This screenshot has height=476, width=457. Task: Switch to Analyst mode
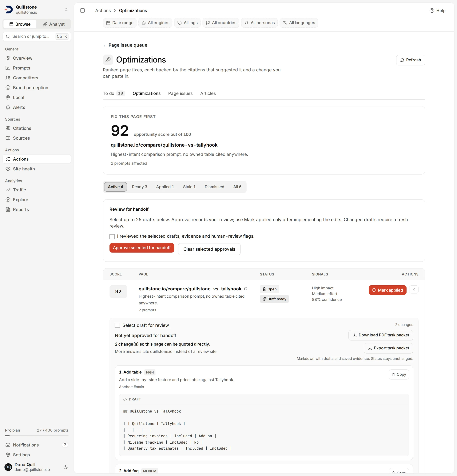(x=54, y=24)
